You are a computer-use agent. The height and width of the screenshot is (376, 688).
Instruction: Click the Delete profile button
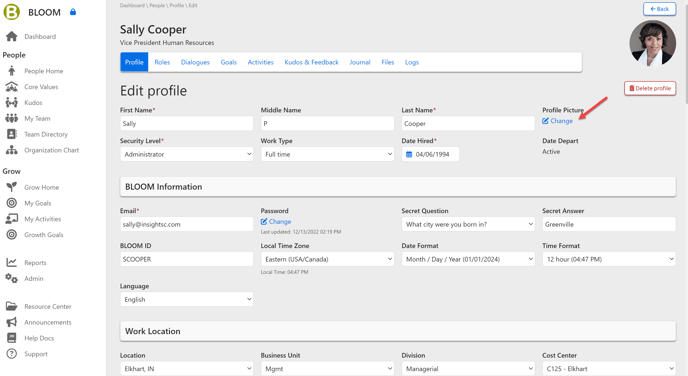click(650, 88)
